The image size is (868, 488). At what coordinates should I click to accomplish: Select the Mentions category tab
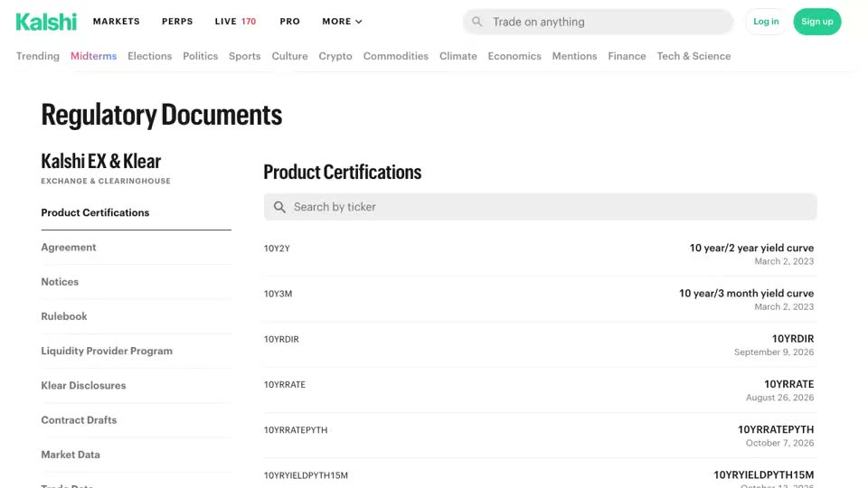pyautogui.click(x=575, y=56)
